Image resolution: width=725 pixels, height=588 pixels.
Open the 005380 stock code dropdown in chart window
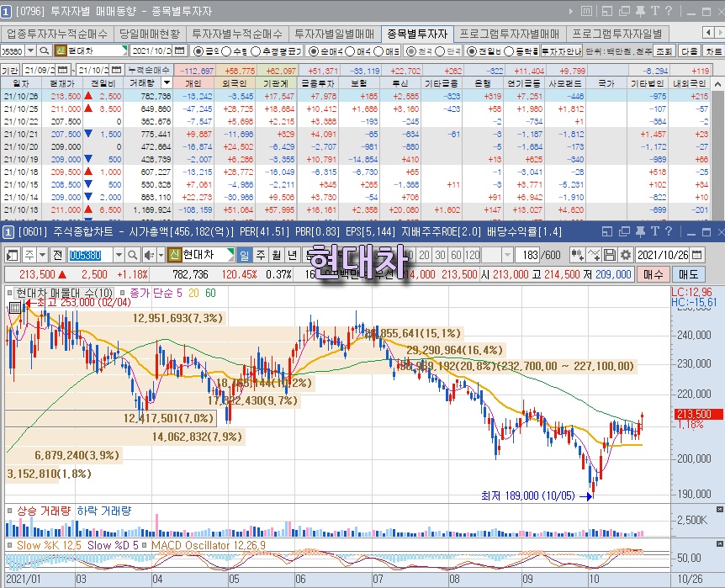[x=119, y=255]
